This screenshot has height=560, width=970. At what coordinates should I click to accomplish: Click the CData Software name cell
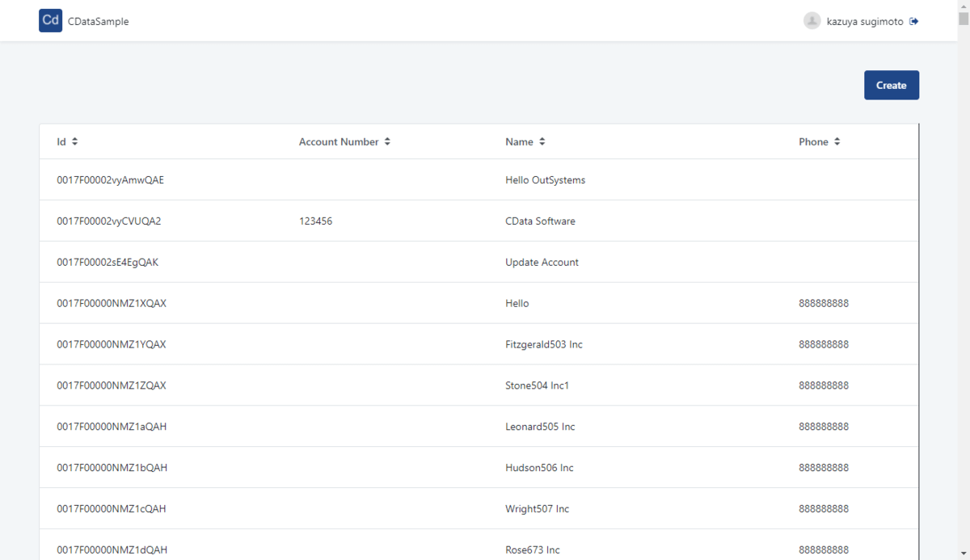[x=540, y=221]
